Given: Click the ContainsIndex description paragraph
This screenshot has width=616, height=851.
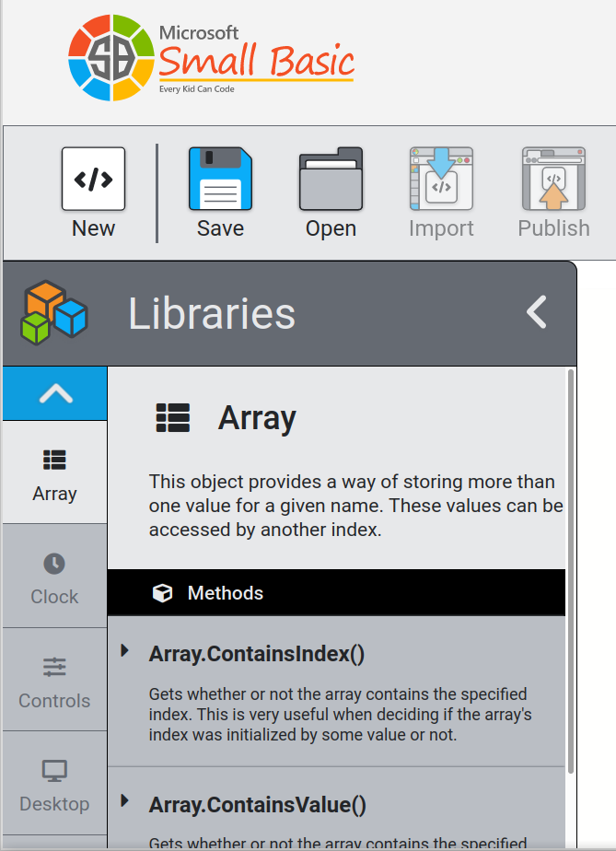Looking at the screenshot, I should (341, 715).
